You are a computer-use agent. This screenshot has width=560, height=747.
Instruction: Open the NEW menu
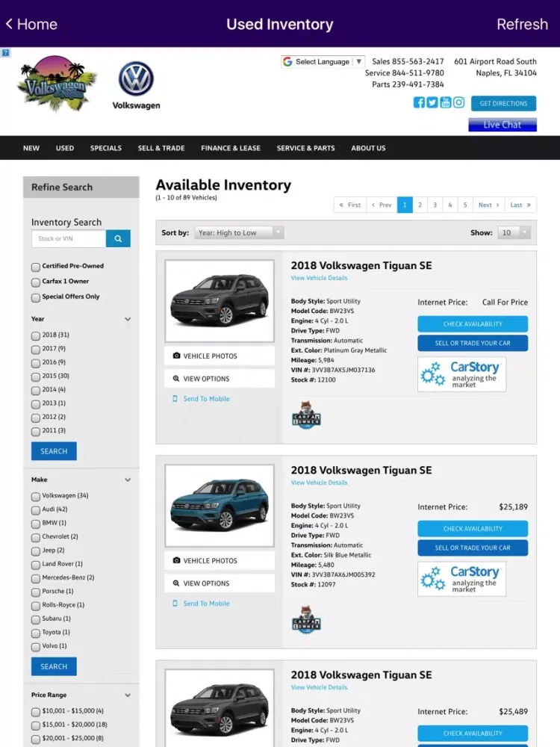click(x=31, y=148)
